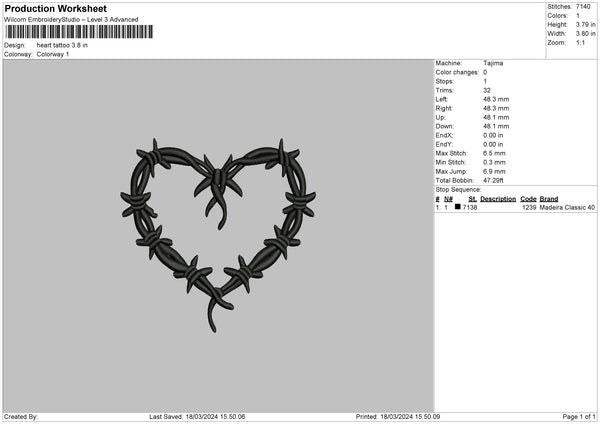Select the Total Bobbin 47.29ft value
Screen dimensions: 600x424
click(494, 180)
